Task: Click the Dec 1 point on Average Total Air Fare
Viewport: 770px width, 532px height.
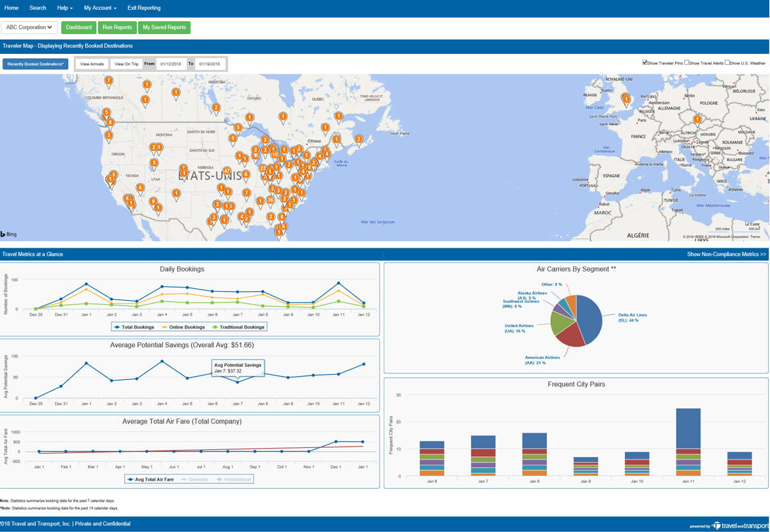Action: 336,442
